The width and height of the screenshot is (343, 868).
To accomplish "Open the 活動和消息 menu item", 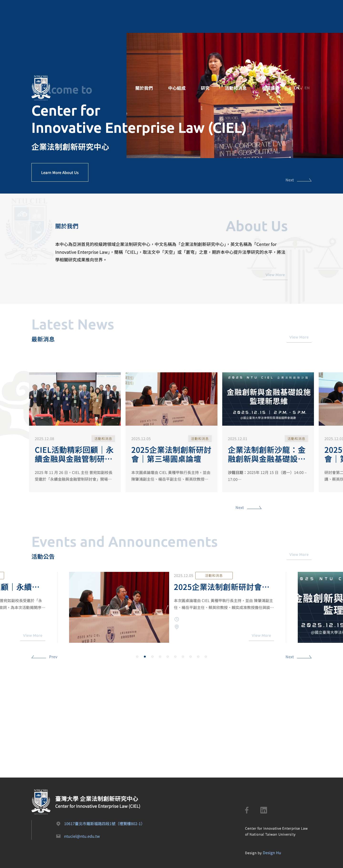I will pyautogui.click(x=235, y=88).
